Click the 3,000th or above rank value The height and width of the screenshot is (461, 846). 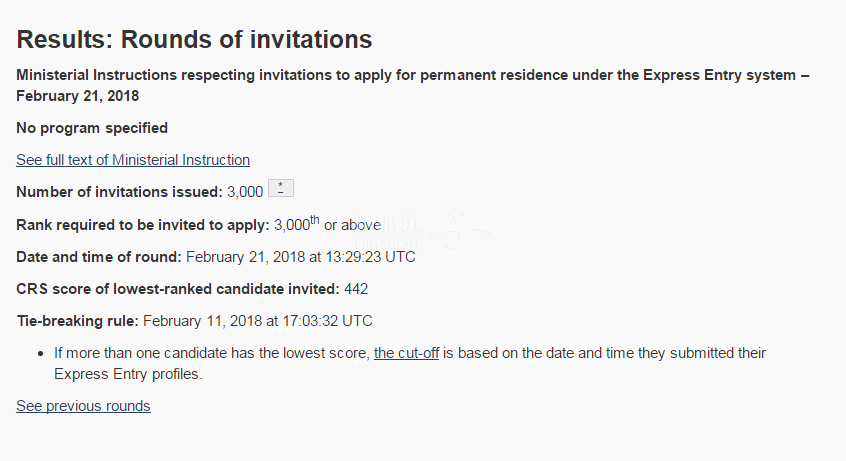point(328,224)
